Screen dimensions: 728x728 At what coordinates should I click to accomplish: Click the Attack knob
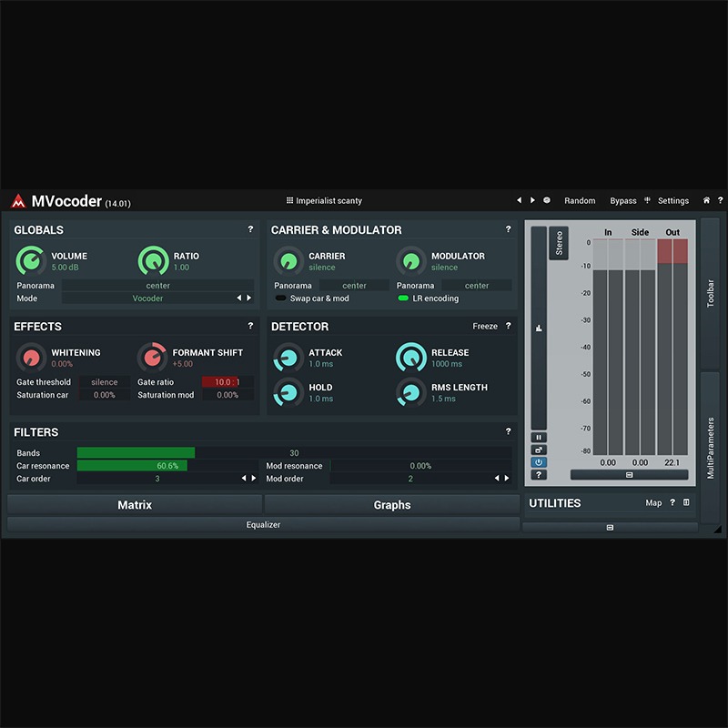[288, 358]
